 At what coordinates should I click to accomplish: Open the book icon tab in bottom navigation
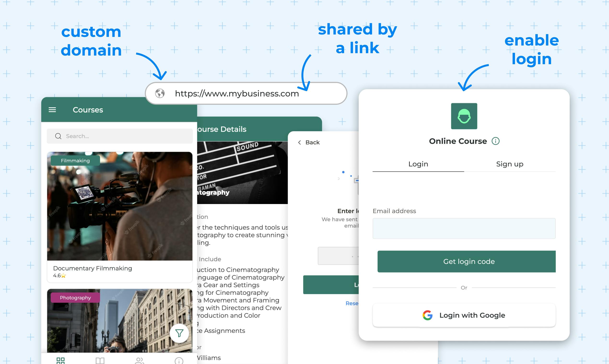click(x=100, y=361)
